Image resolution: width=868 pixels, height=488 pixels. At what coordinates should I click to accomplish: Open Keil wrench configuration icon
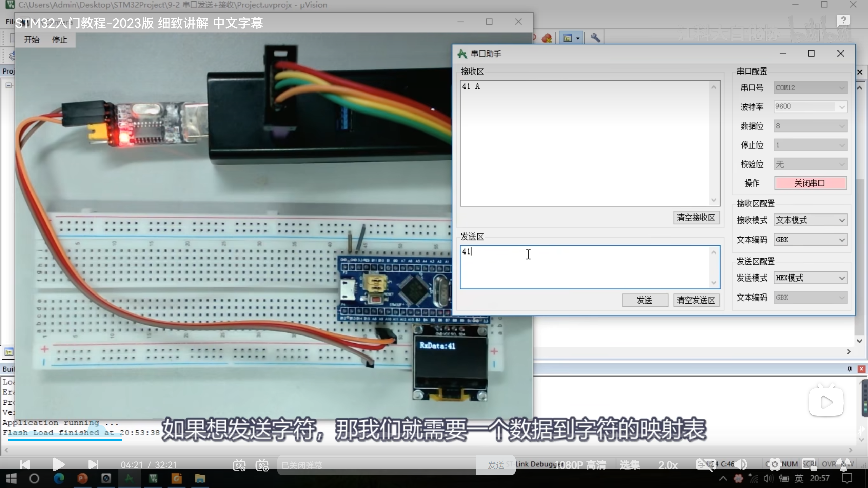point(595,38)
